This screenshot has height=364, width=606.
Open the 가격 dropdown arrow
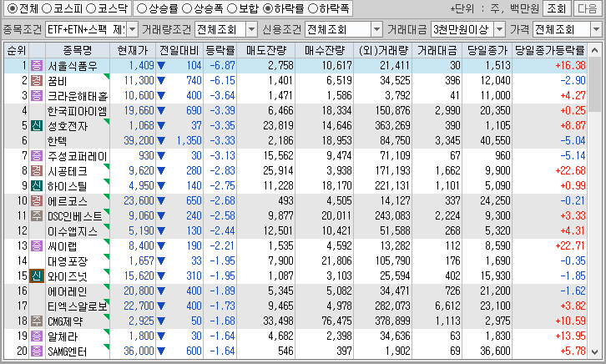596,29
